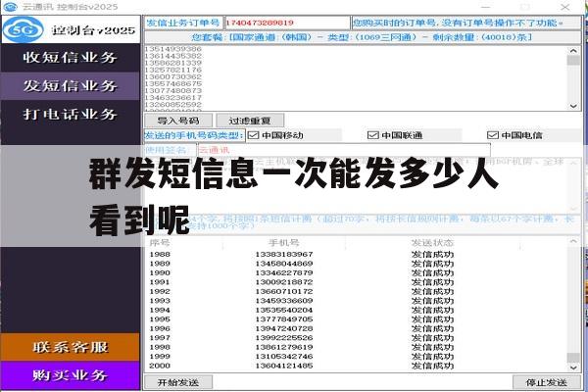Select row 1998 sequence number
588x392 pixels.
click(160, 347)
